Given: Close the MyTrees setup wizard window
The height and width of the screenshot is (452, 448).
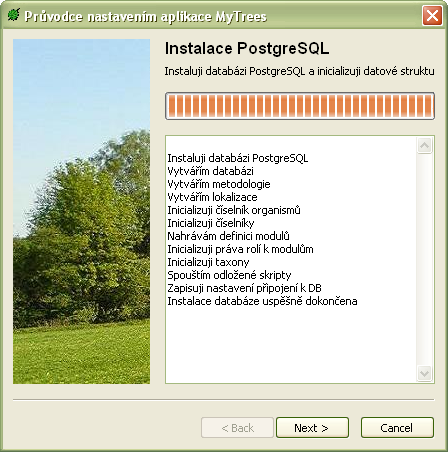Looking at the screenshot, I should coord(432,15).
